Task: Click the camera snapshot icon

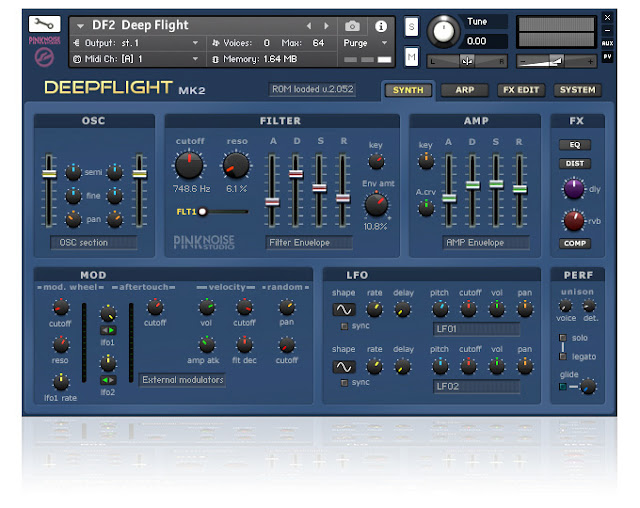Action: point(352,26)
